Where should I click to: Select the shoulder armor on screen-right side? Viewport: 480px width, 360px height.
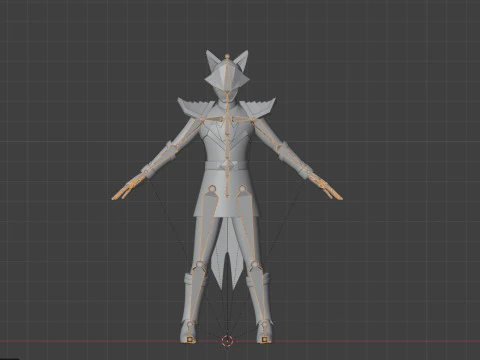(258, 109)
